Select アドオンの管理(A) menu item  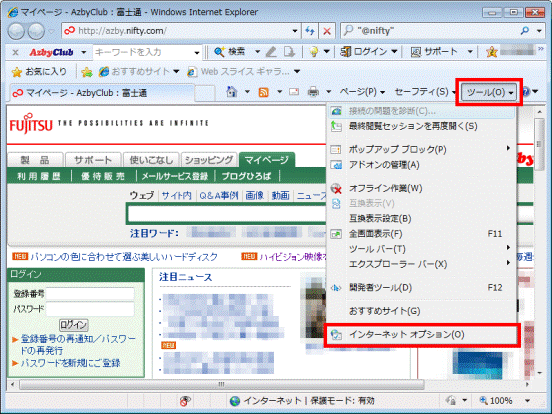[x=422, y=165]
